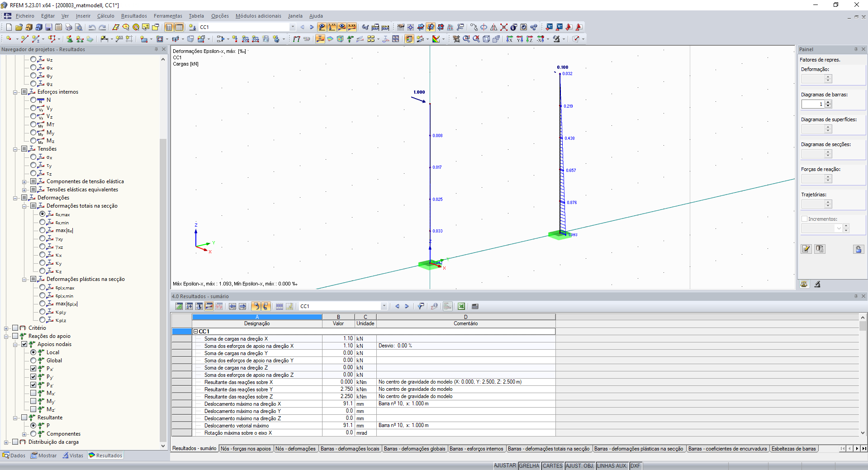The height and width of the screenshot is (470, 868).
Task: Expand Tensões elásticas equivalentes node
Action: [24, 190]
